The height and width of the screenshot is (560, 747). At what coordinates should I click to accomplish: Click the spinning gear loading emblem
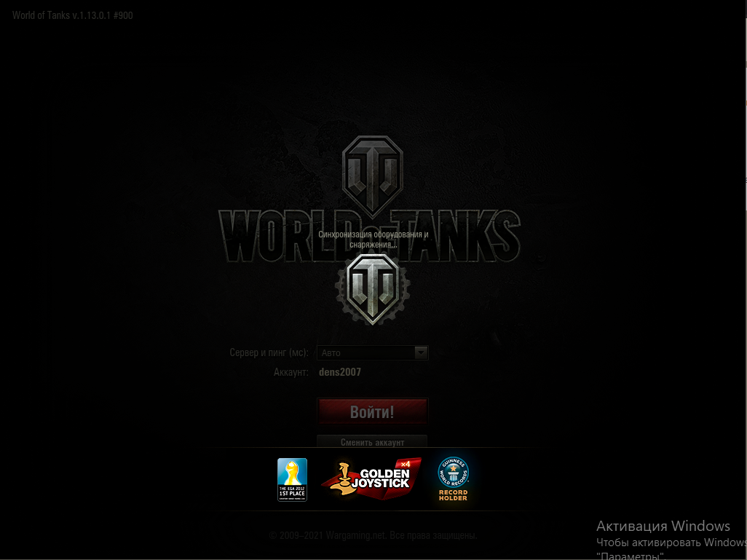(373, 289)
